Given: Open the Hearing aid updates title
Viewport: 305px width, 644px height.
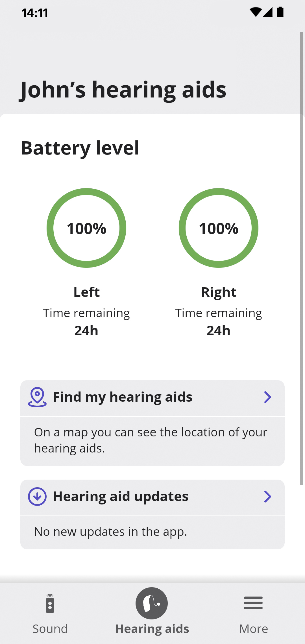Looking at the screenshot, I should coord(121,497).
